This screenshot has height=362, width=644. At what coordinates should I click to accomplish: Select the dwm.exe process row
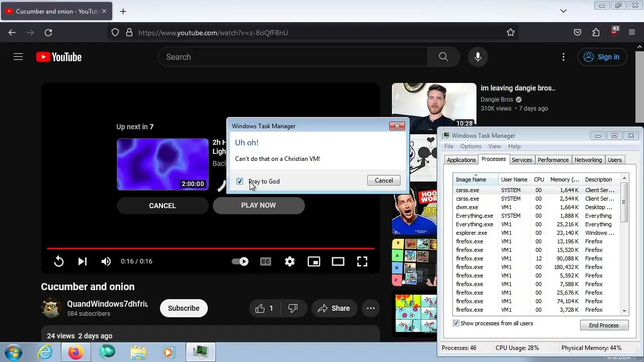(537, 207)
